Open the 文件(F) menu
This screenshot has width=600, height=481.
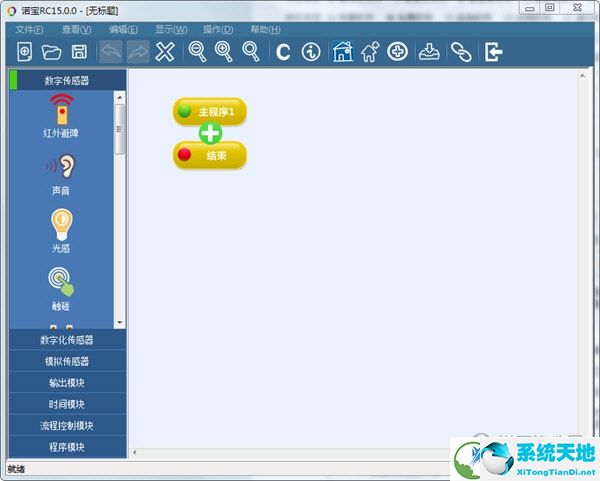(29, 29)
